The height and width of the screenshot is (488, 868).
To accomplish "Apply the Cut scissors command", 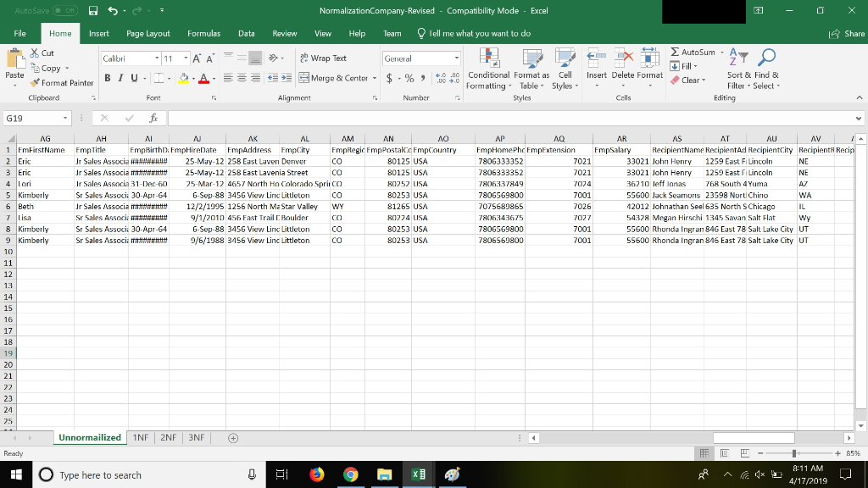I will click(42, 53).
